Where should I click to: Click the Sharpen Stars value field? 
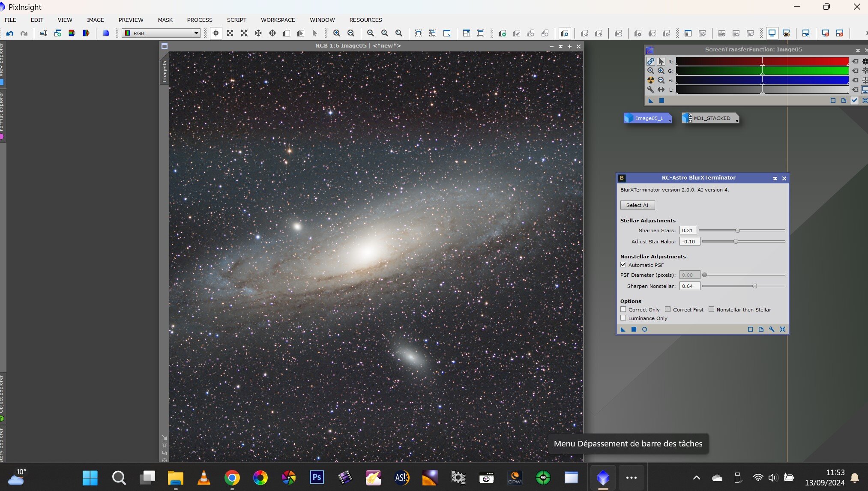coord(688,231)
